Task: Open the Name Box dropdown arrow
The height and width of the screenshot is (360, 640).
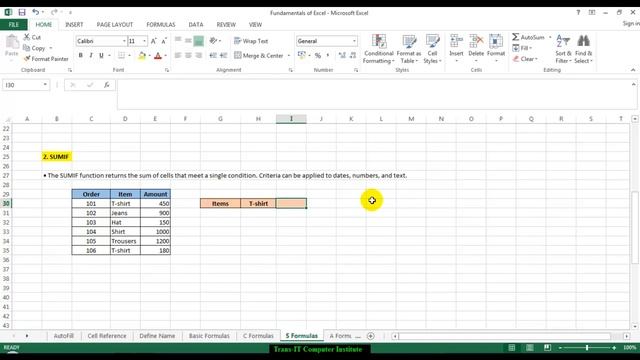Action: pyautogui.click(x=45, y=85)
